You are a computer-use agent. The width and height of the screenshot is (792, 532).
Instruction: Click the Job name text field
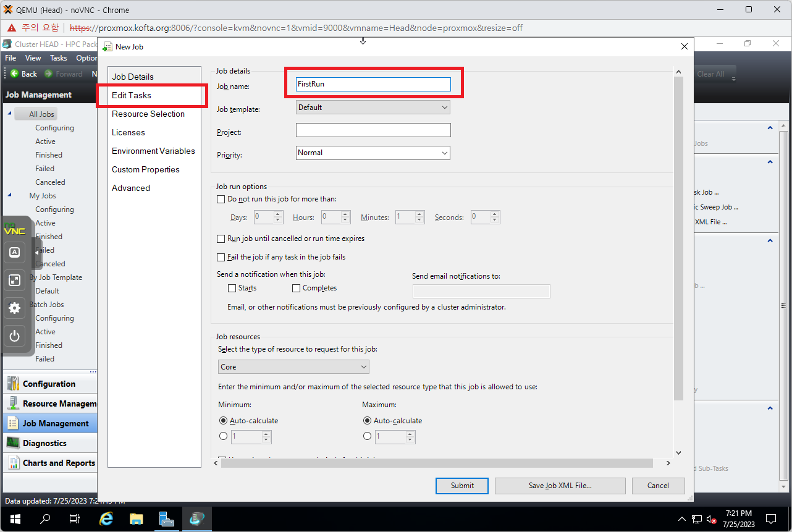(x=373, y=84)
